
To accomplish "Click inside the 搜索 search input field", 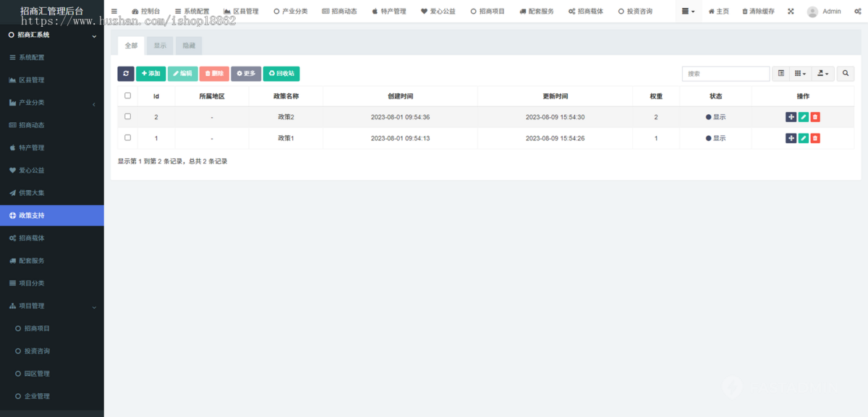I will pyautogui.click(x=726, y=74).
